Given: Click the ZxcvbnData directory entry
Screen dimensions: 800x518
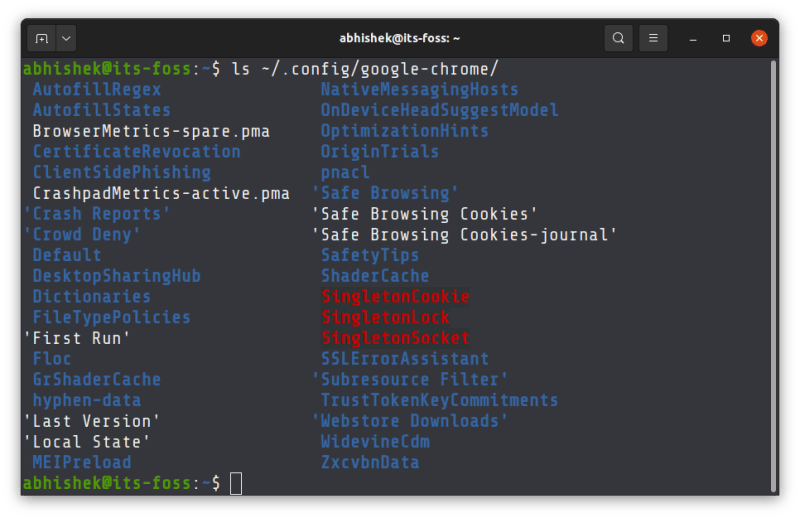Looking at the screenshot, I should tap(370, 463).
